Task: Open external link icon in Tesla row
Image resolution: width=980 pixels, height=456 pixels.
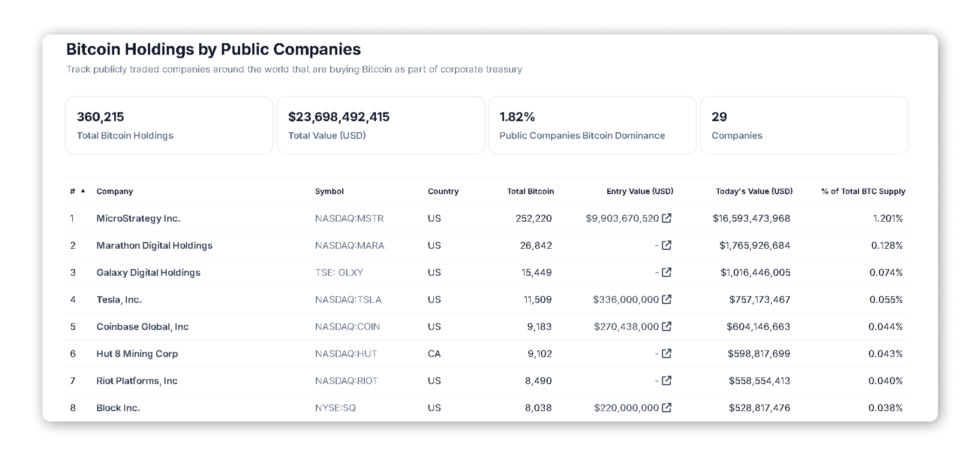Action: click(667, 299)
